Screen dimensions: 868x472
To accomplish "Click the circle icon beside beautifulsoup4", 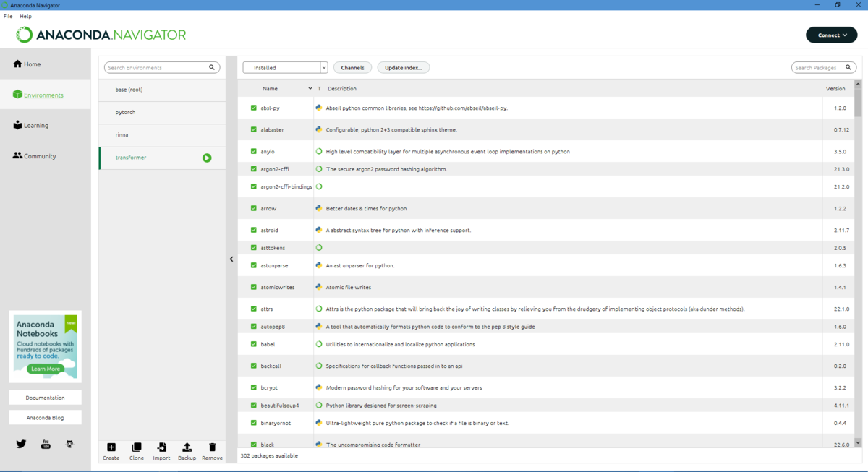I will [318, 405].
